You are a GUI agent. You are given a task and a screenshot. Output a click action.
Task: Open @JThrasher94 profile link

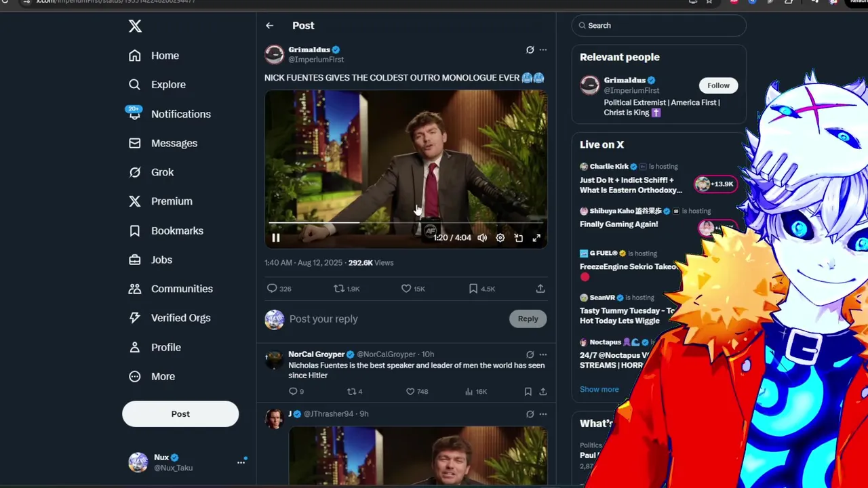pyautogui.click(x=328, y=413)
